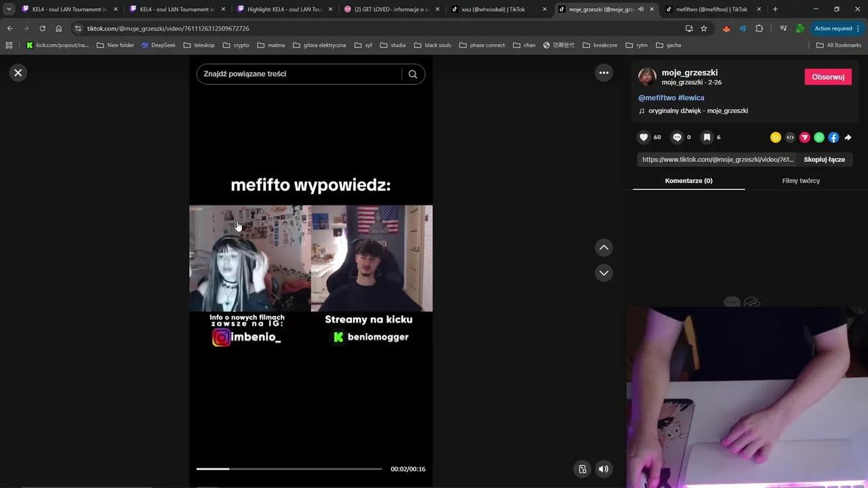Click the install app icon in the address bar

coord(689,28)
